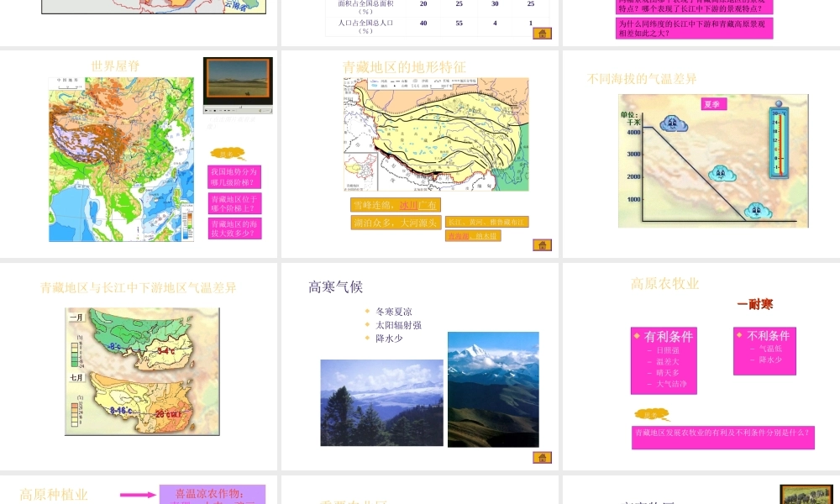The height and width of the screenshot is (504, 840).
Task: Click the 4000 axis label
Action: click(633, 132)
